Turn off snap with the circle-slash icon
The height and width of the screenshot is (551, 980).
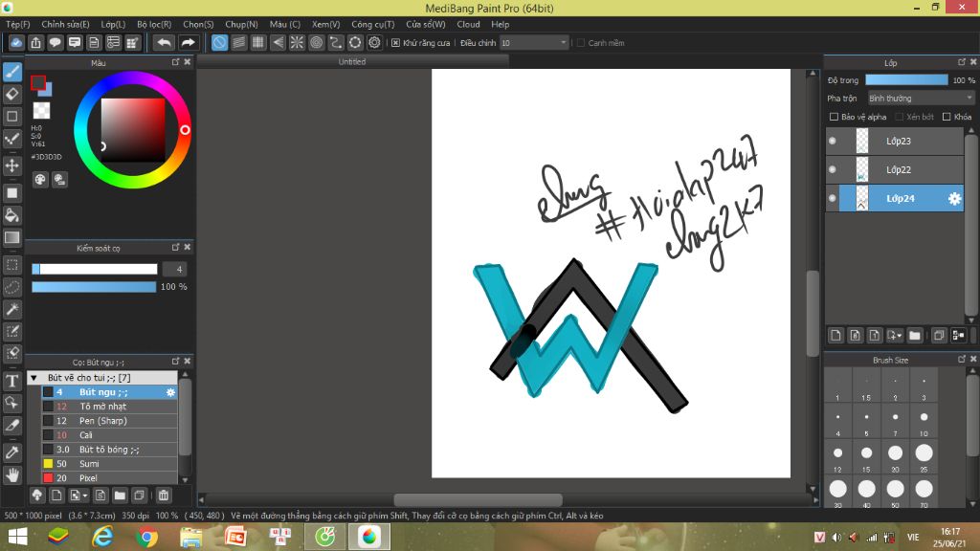click(219, 42)
